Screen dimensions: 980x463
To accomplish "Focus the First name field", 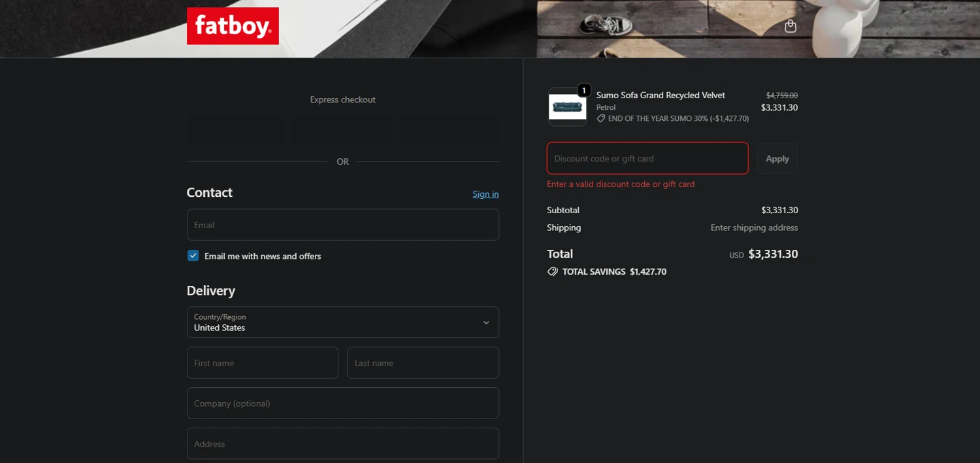I will 263,363.
